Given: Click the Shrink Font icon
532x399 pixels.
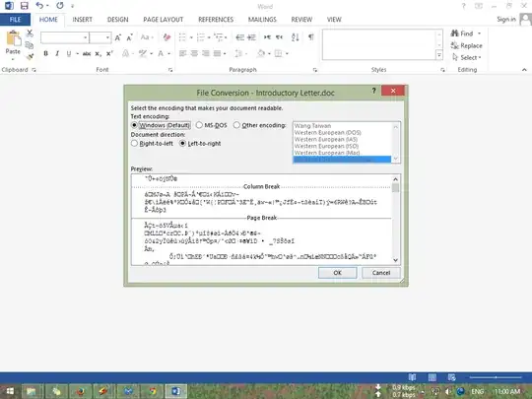Looking at the screenshot, I should [129, 37].
